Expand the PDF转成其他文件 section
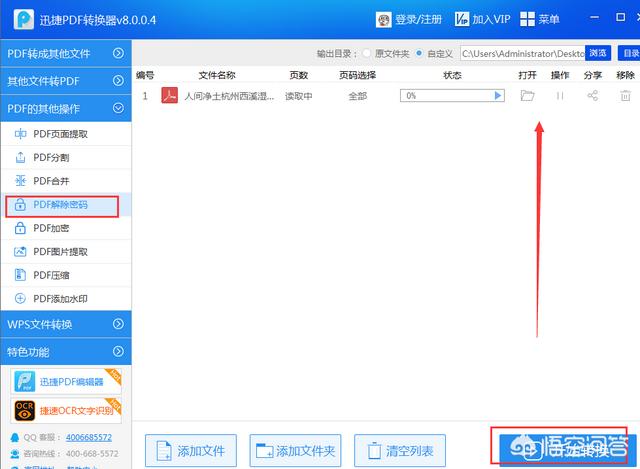 [66, 53]
